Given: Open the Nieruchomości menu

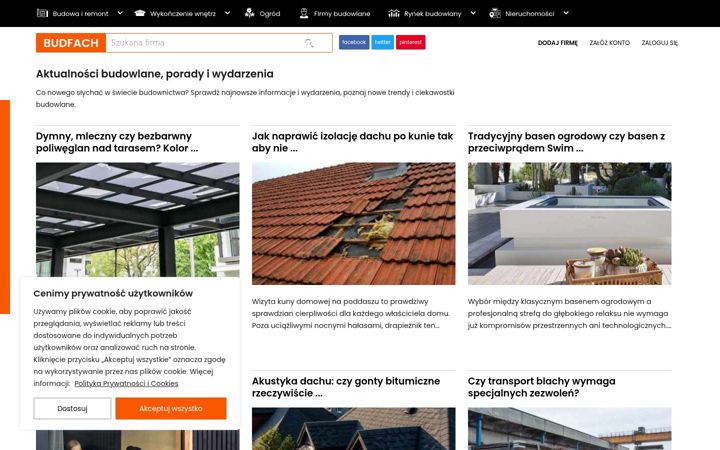Looking at the screenshot, I should [529, 14].
